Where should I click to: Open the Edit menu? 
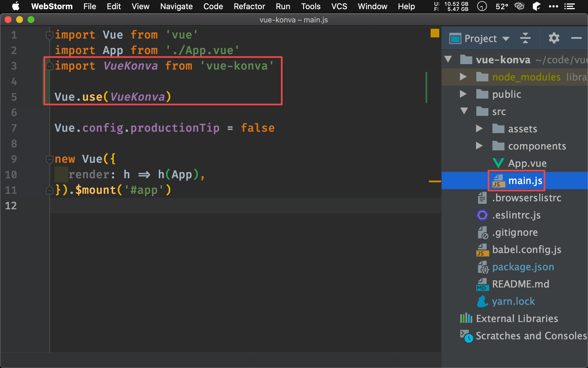pos(114,6)
